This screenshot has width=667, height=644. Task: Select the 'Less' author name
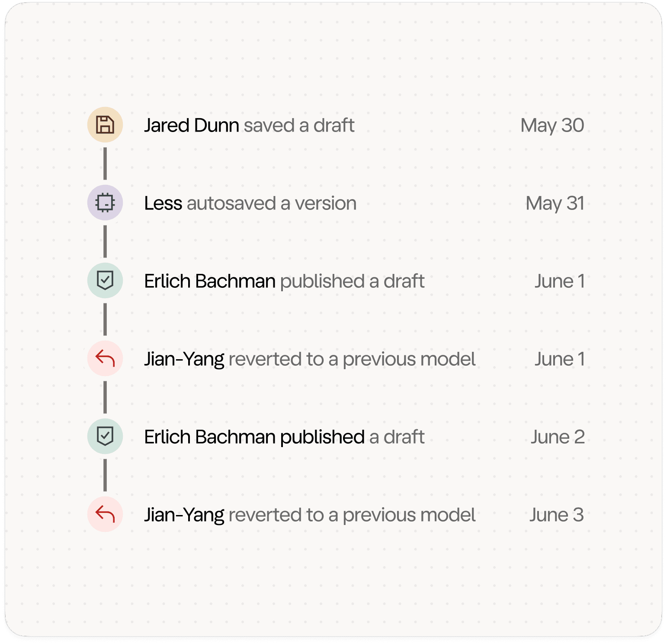pos(163,203)
